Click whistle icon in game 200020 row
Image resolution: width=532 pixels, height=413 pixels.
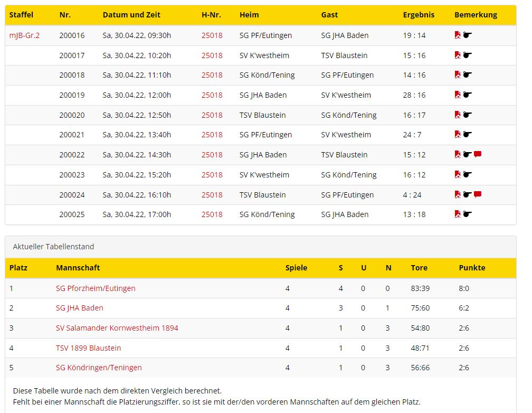coord(468,115)
